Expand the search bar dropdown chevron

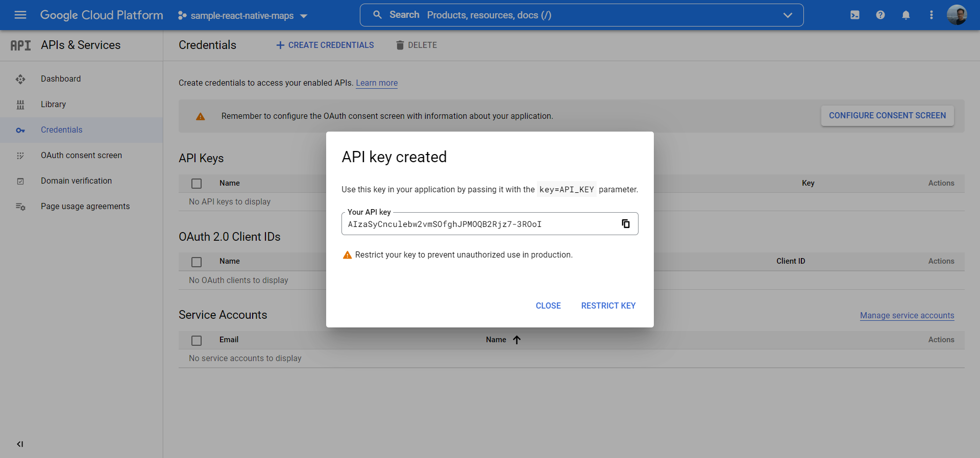pyautogui.click(x=788, y=15)
